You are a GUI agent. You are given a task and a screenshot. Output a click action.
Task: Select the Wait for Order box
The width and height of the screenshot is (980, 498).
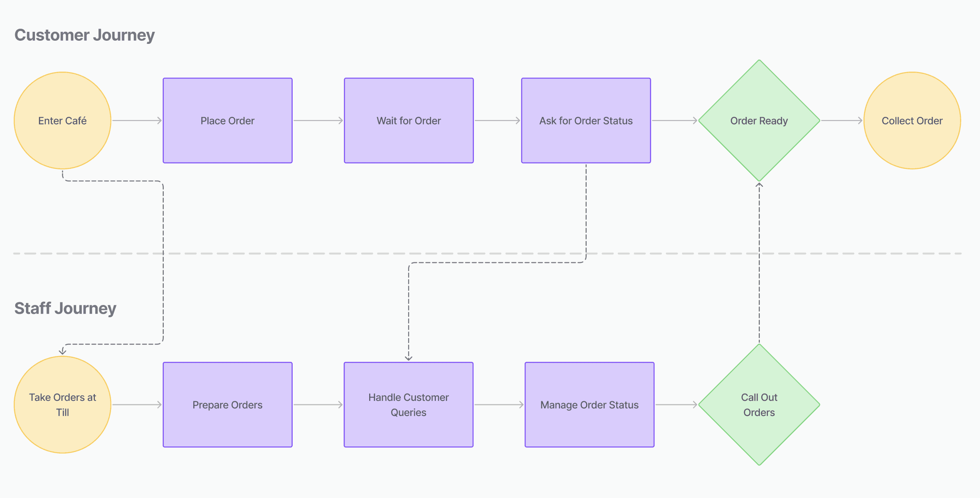[x=409, y=120]
